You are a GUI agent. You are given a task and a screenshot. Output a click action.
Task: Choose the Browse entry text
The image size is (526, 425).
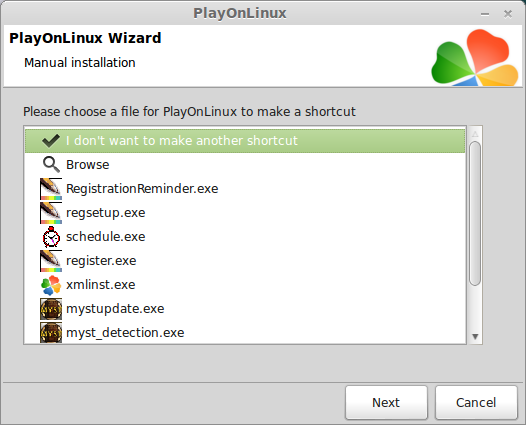coord(88,165)
